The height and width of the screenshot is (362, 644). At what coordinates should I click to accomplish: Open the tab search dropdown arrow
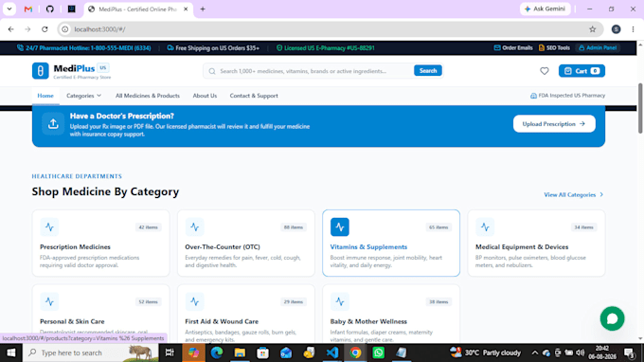[9, 9]
